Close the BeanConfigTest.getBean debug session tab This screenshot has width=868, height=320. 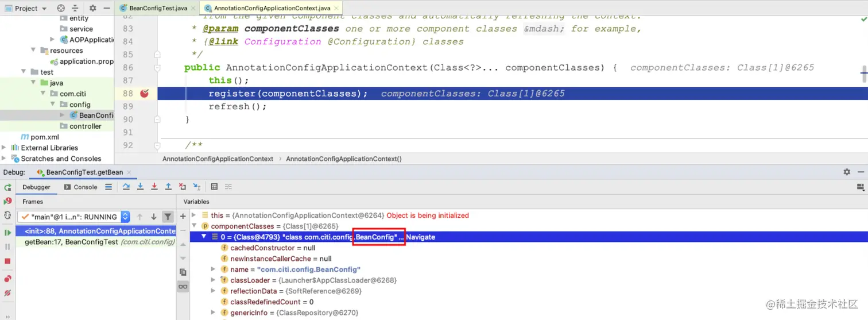tap(129, 172)
